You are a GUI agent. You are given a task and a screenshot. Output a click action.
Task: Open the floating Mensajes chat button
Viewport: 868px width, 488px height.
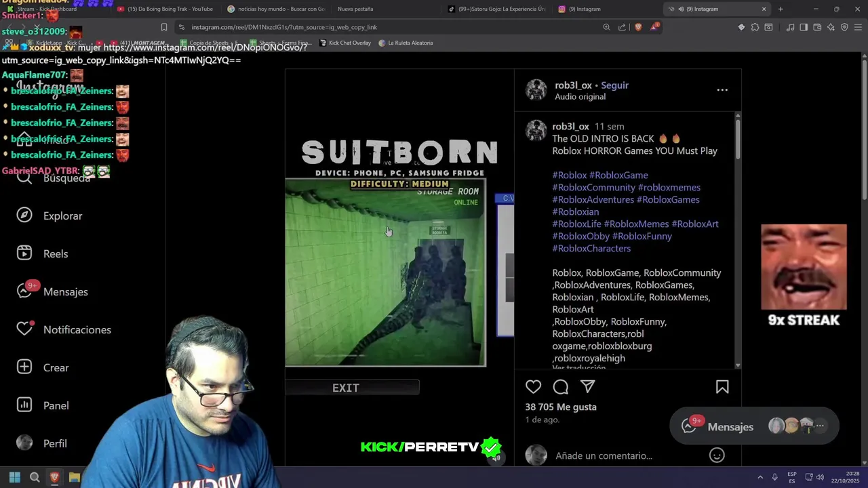click(x=754, y=426)
